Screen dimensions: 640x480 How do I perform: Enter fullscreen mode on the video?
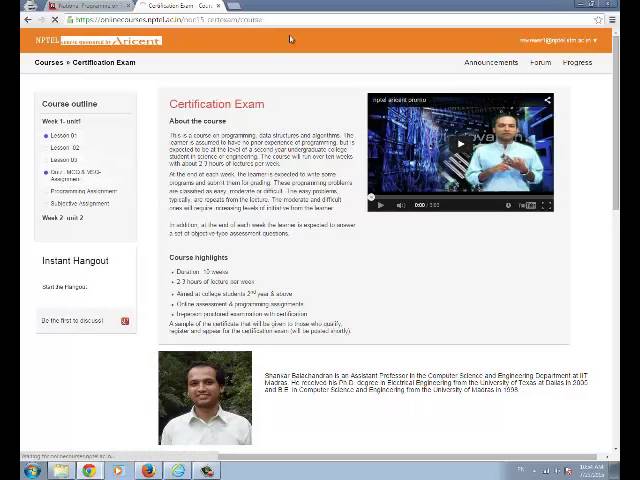(x=546, y=205)
